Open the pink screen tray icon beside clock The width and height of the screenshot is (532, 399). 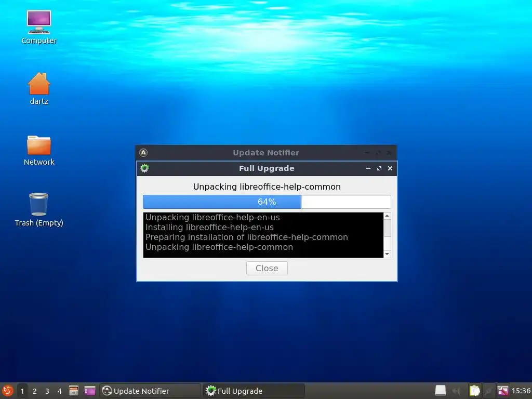tap(503, 391)
